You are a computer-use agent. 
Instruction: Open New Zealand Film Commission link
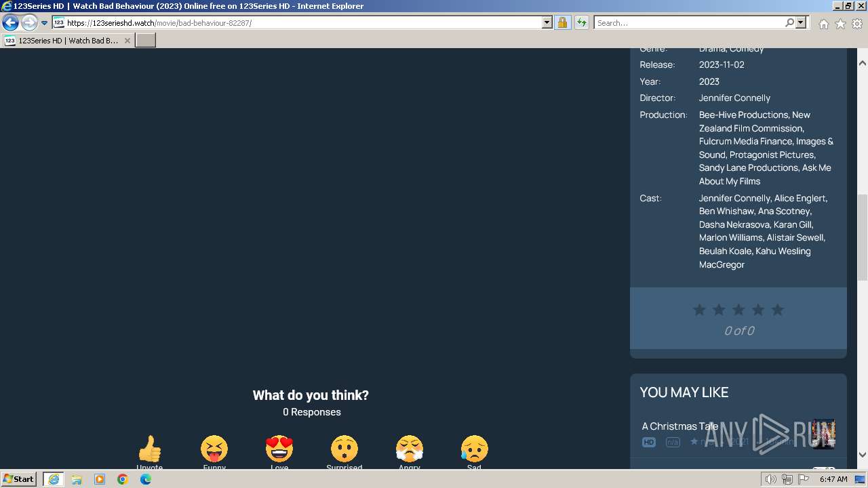755,121
